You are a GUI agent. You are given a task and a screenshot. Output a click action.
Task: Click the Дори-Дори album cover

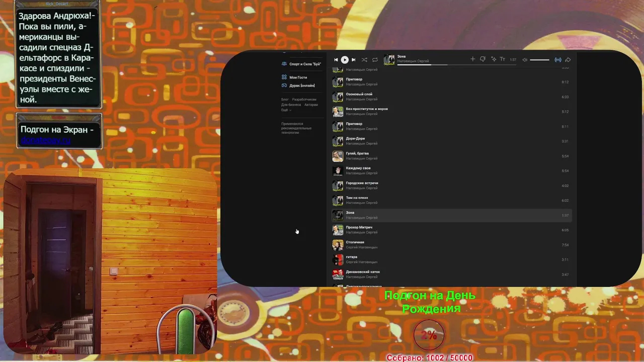pos(338,141)
